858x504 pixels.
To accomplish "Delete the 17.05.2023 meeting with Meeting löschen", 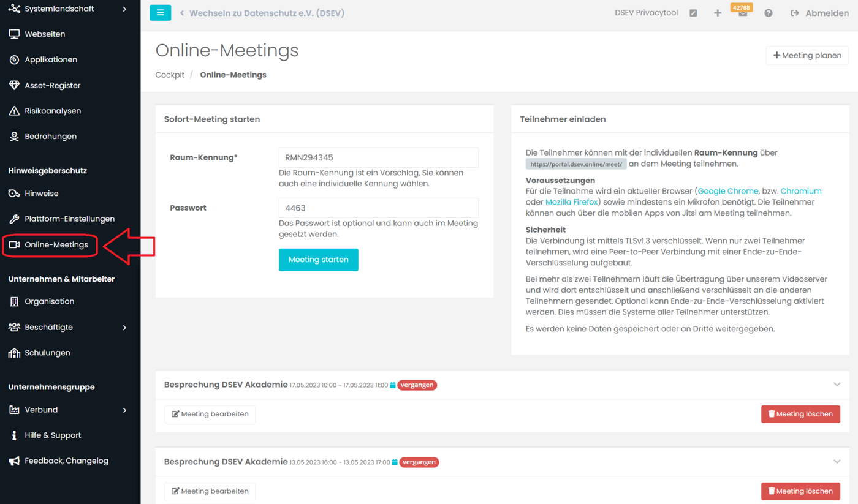I will [x=800, y=414].
